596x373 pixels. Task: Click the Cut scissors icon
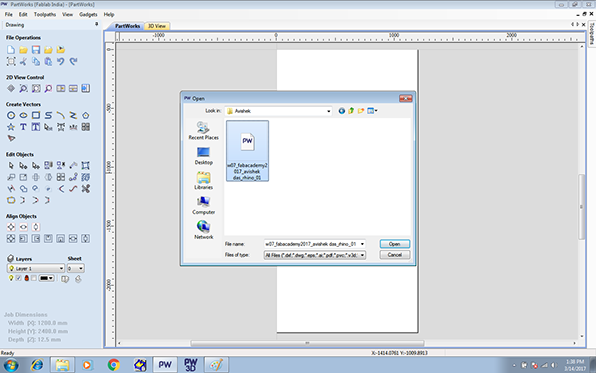coord(23,61)
